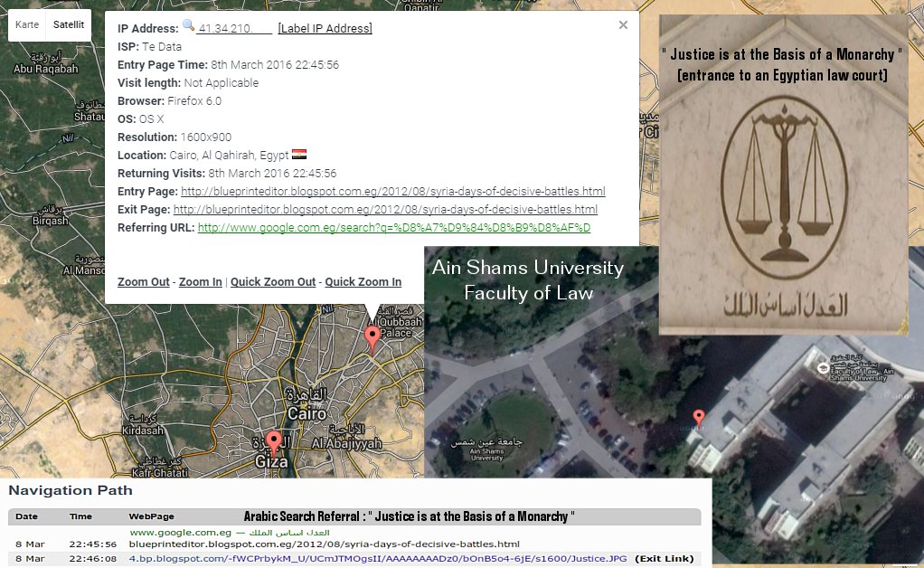Click the Time column header

[x=80, y=516]
